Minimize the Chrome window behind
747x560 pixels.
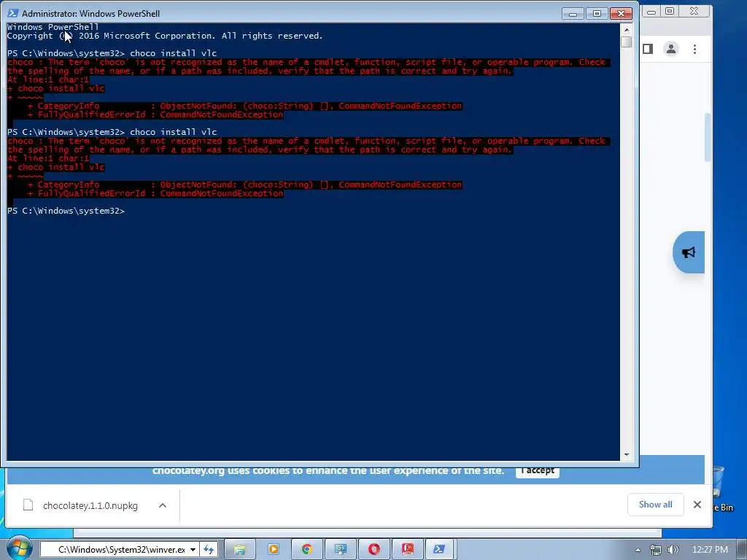click(651, 12)
